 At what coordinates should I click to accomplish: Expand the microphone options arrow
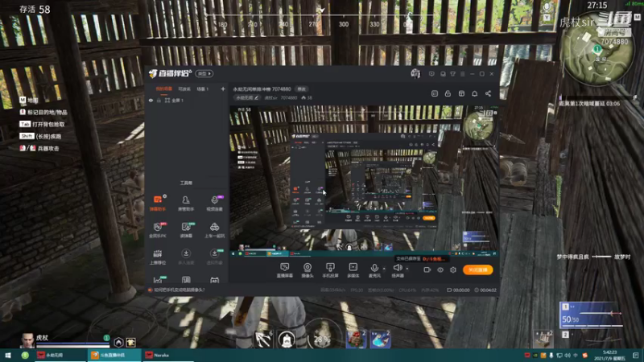pos(384,269)
